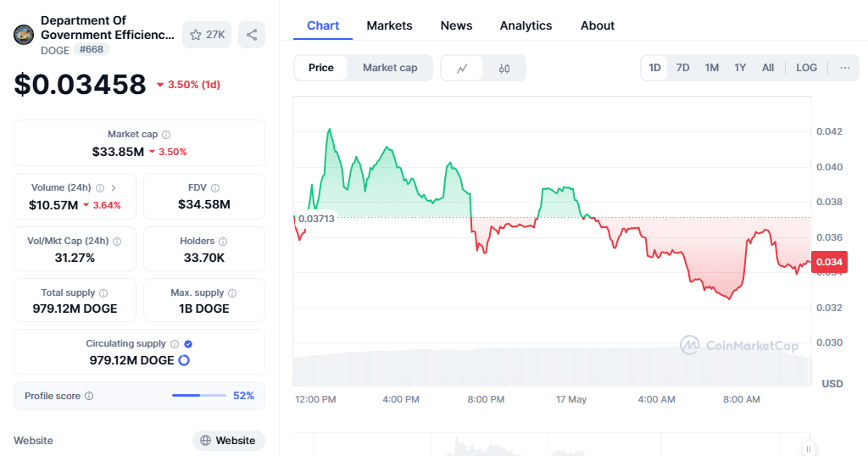This screenshot has width=868, height=456.
Task: Select Price chart toggle
Action: 321,68
